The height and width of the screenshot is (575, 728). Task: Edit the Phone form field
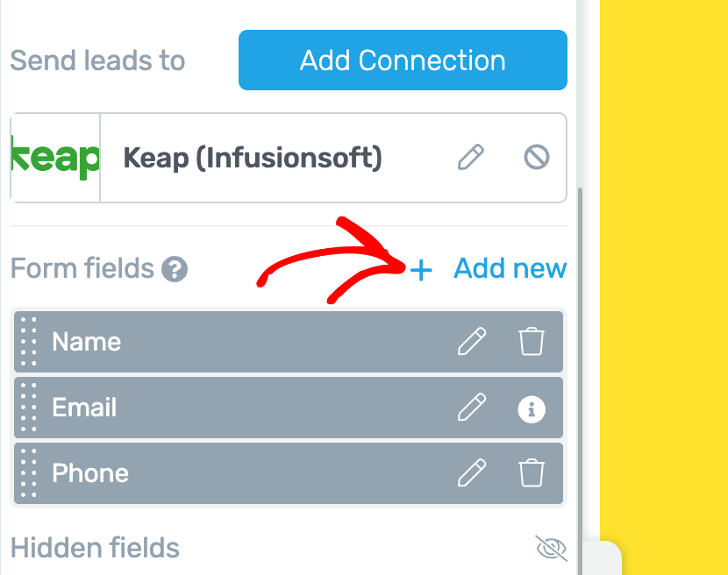pos(472,473)
